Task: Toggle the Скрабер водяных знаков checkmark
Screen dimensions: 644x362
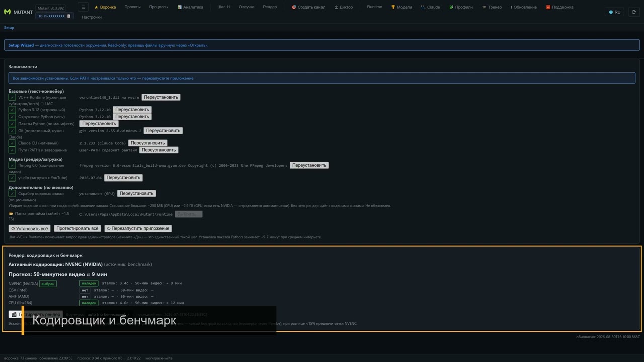Action: [12, 194]
